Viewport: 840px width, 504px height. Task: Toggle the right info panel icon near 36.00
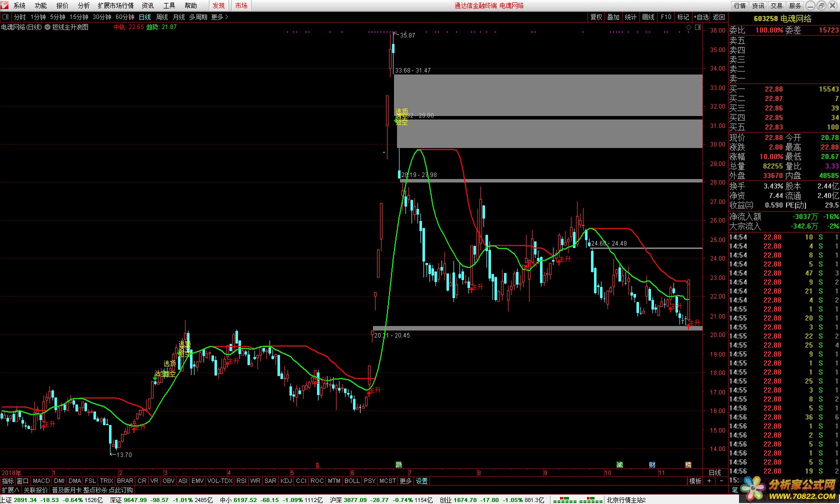coord(698,26)
